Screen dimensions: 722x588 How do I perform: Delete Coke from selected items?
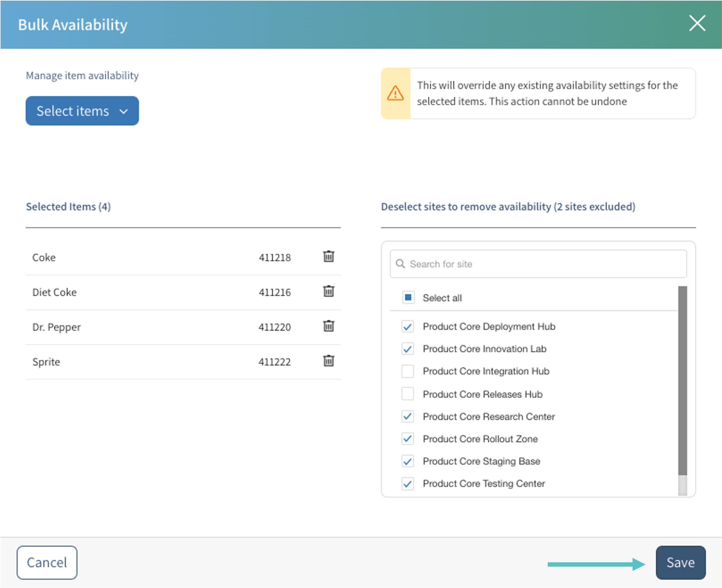pyautogui.click(x=328, y=256)
